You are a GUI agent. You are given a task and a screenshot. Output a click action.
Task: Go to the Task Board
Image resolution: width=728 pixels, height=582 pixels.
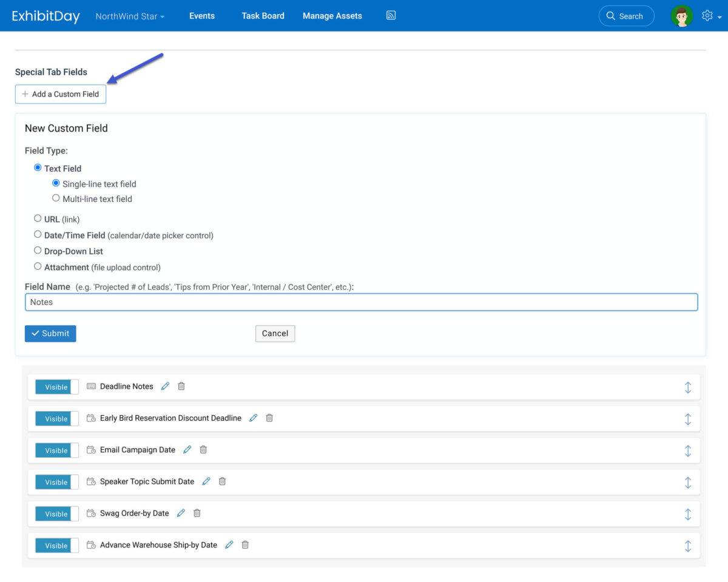pyautogui.click(x=263, y=16)
